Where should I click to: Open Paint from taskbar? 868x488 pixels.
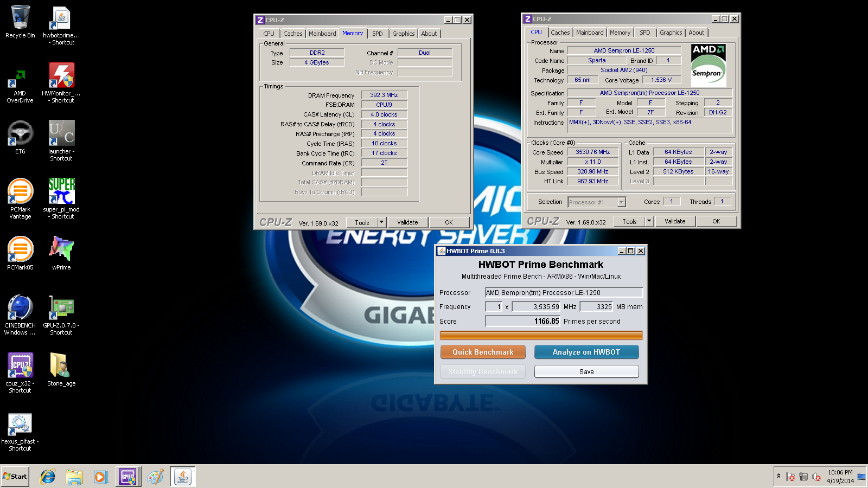[x=155, y=477]
